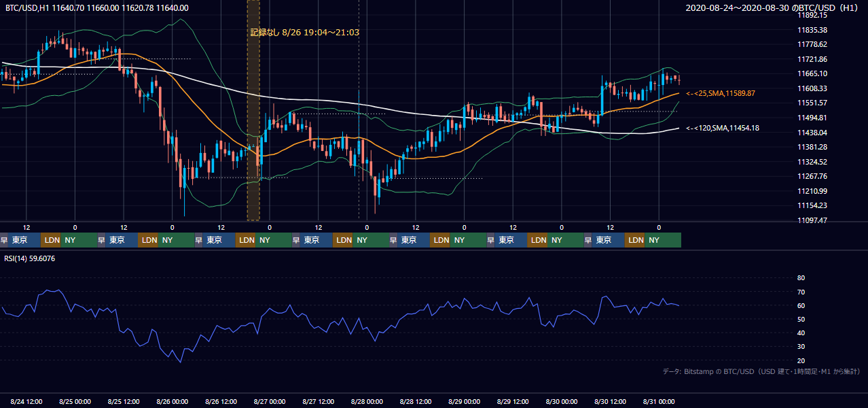The height and width of the screenshot is (408, 868).
Task: Click the 2020-08-24〜2020-08-30 date range header
Action: [x=774, y=8]
